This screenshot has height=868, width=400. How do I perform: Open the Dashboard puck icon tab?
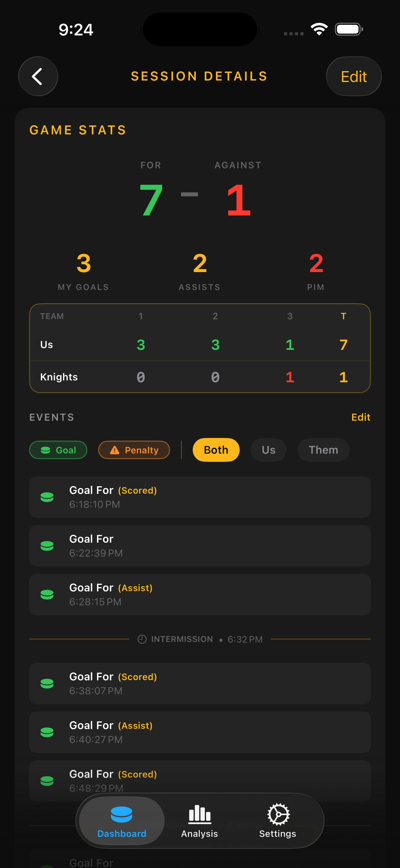(122, 814)
